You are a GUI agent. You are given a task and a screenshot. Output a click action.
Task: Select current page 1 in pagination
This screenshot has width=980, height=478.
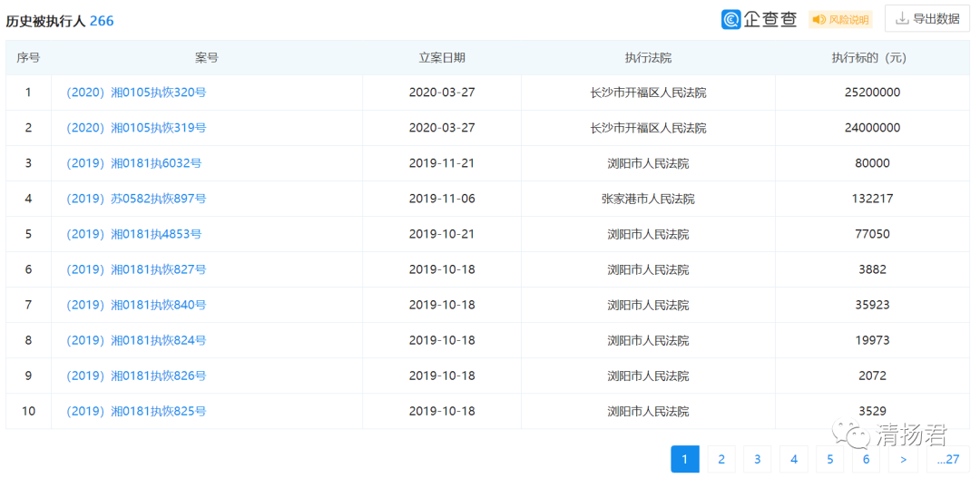click(685, 459)
